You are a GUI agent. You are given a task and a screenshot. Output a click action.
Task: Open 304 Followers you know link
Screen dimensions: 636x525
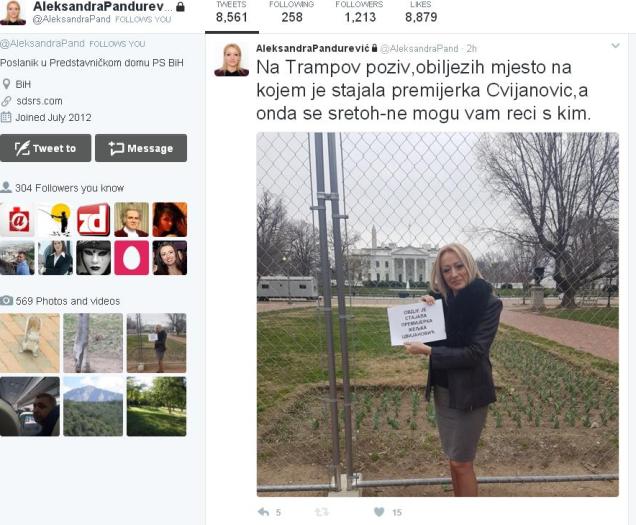coord(69,188)
